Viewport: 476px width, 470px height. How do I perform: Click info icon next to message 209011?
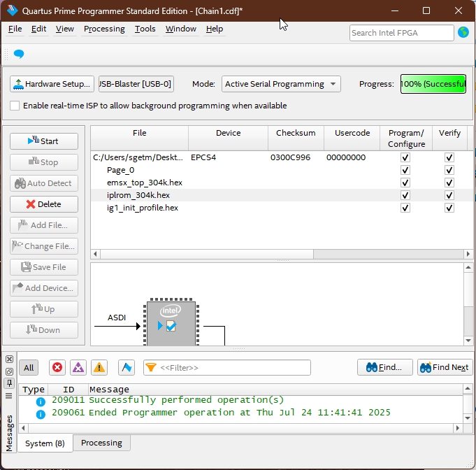click(x=41, y=401)
